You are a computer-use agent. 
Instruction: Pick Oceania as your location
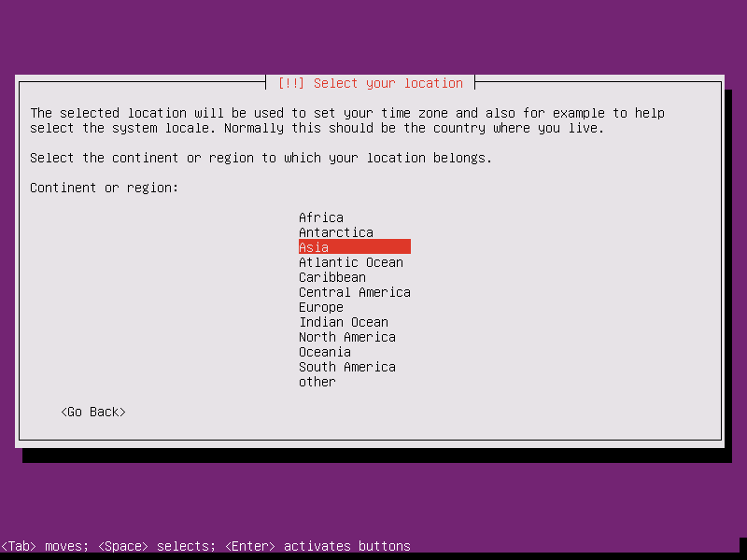[x=324, y=352]
